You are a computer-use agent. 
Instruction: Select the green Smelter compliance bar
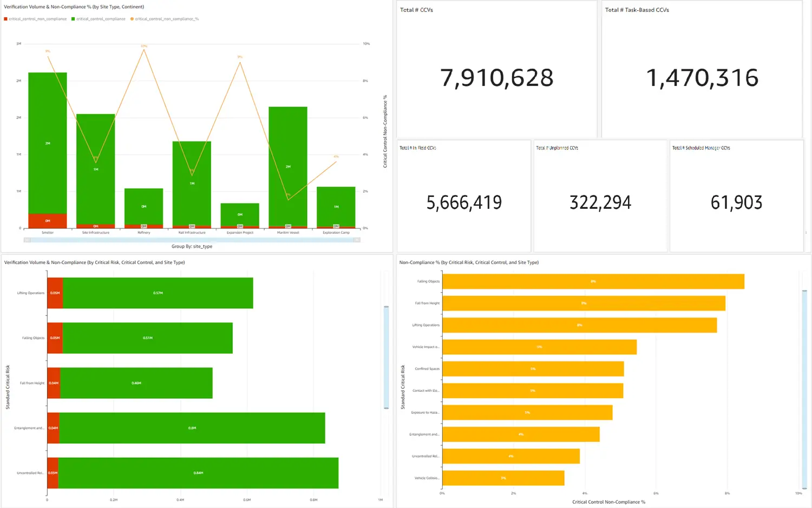point(48,143)
